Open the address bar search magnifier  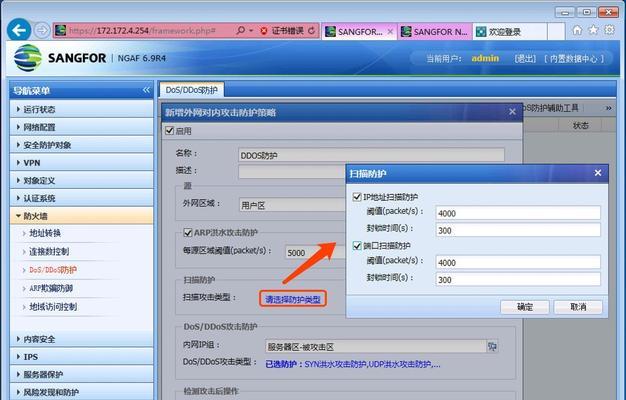pyautogui.click(x=240, y=30)
